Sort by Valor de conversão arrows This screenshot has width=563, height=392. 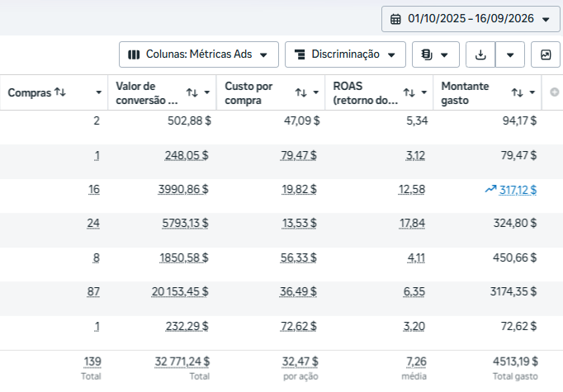(x=192, y=92)
